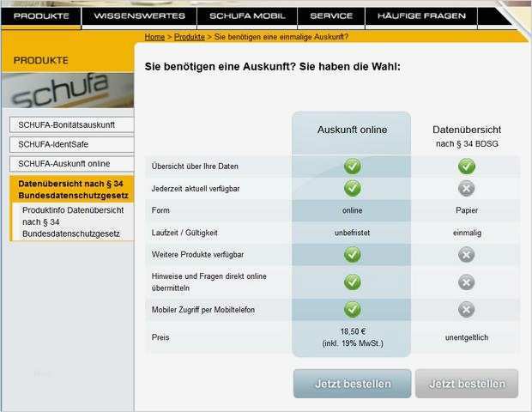Click grey cross for Hinweise und Fragen direkt online
The image size is (532, 412).
[x=467, y=282]
